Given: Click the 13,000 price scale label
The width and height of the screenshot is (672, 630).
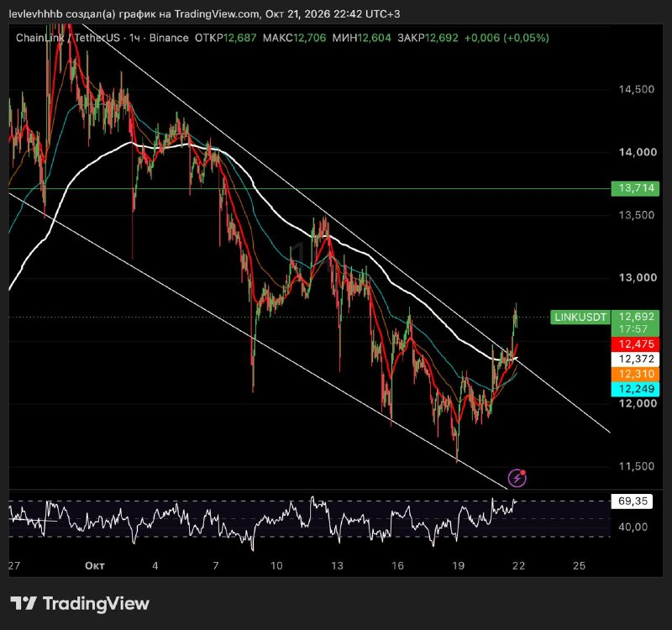Looking at the screenshot, I should pos(638,277).
